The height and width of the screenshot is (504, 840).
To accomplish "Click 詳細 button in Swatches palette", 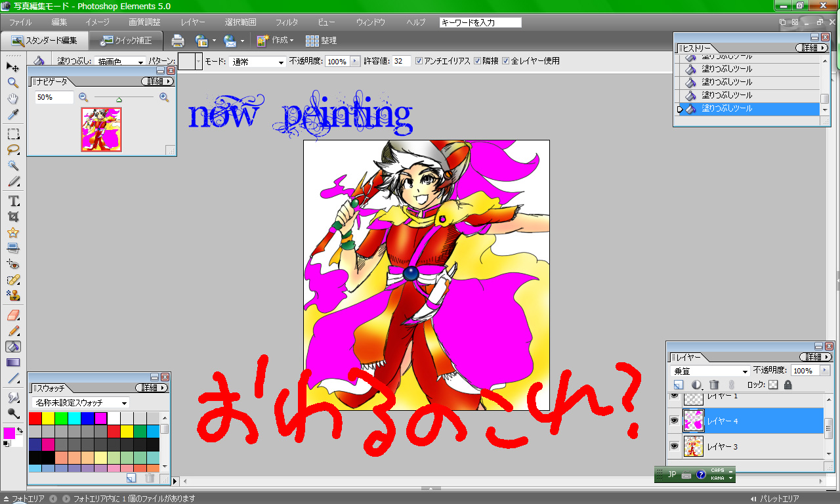I will coord(153,388).
